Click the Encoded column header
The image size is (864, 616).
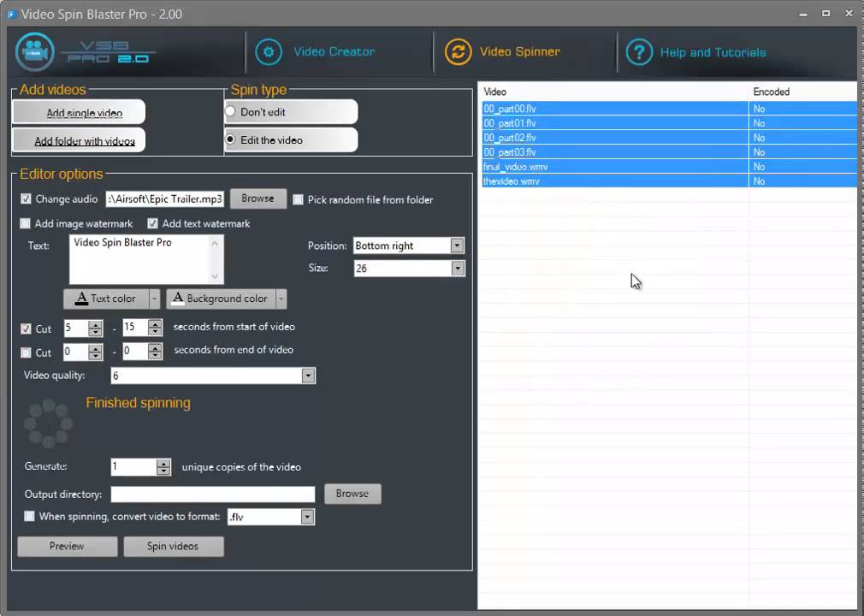click(x=803, y=92)
